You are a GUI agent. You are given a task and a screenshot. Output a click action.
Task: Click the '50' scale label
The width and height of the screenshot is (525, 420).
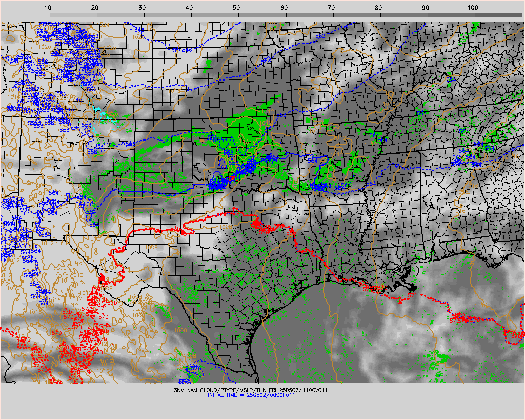236,7
